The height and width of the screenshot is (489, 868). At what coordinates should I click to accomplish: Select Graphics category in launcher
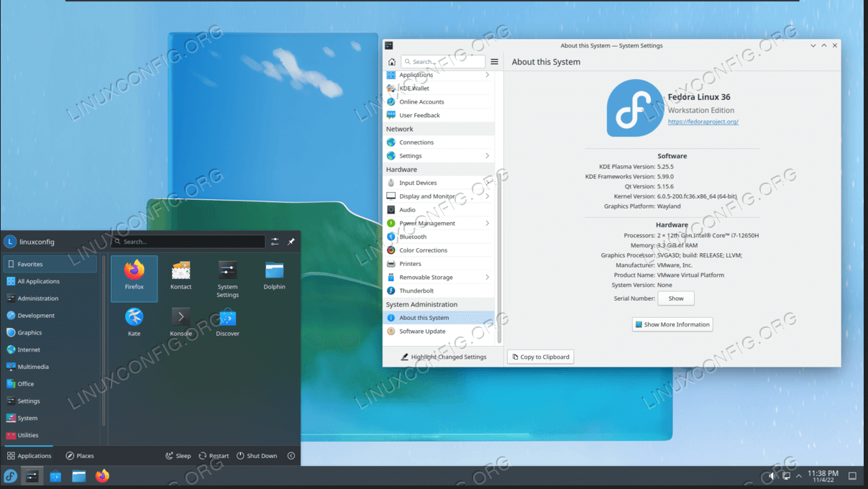tap(50, 333)
